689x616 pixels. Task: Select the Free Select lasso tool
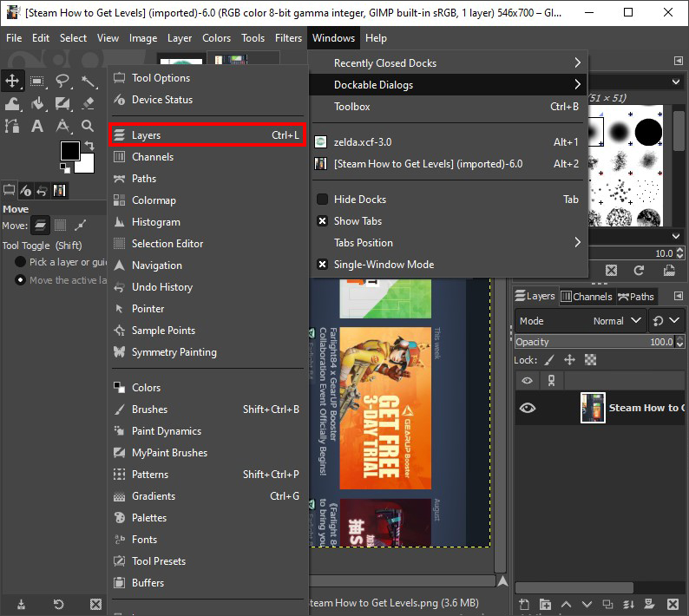pos(62,82)
